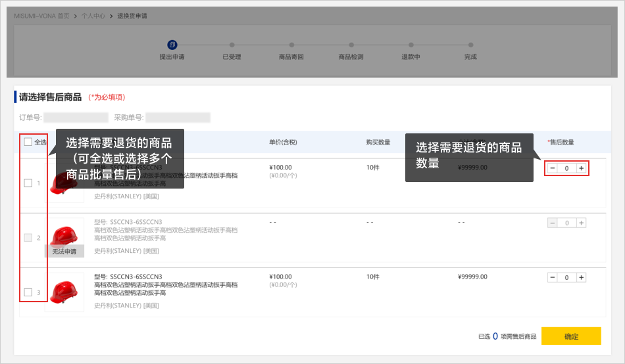Viewport: 625px width, 364px height.
Task: Decrease after-sale quantity for third item
Action: pos(552,277)
